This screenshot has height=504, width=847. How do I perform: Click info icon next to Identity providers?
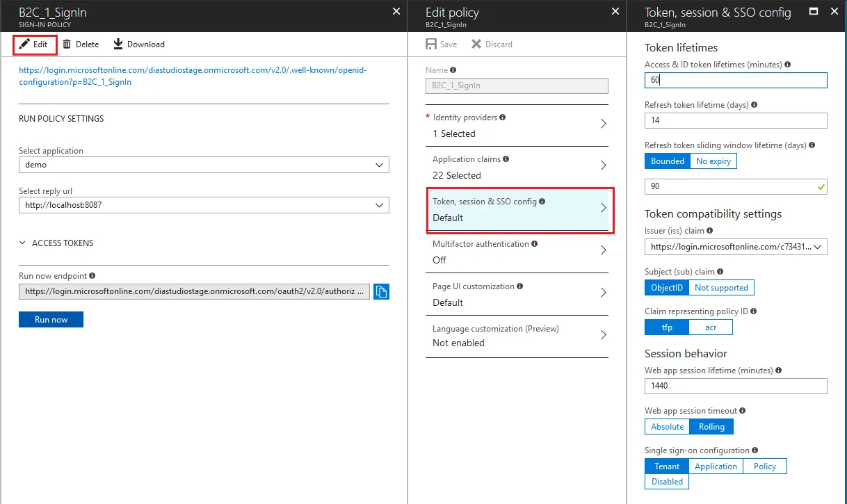(x=503, y=117)
